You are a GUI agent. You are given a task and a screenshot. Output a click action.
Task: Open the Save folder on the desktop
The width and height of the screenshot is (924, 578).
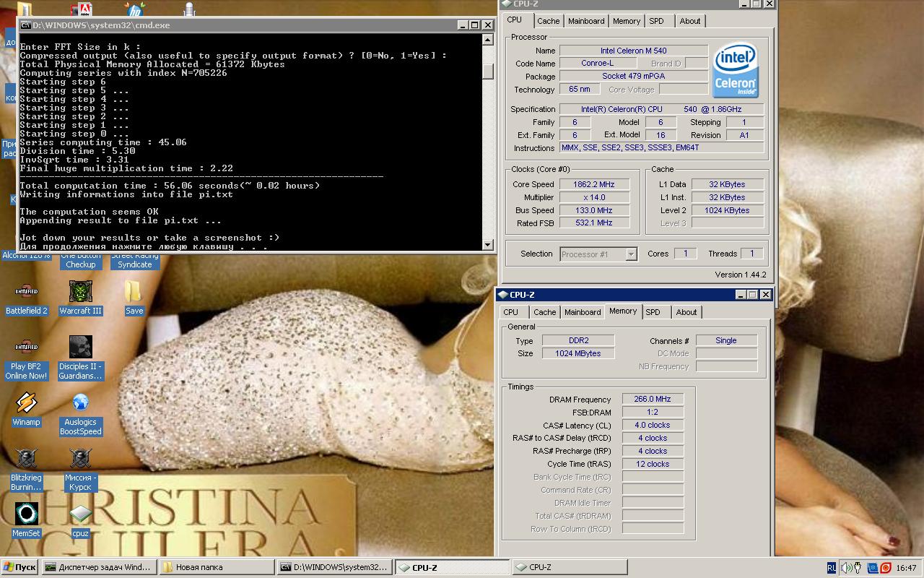click(x=134, y=298)
